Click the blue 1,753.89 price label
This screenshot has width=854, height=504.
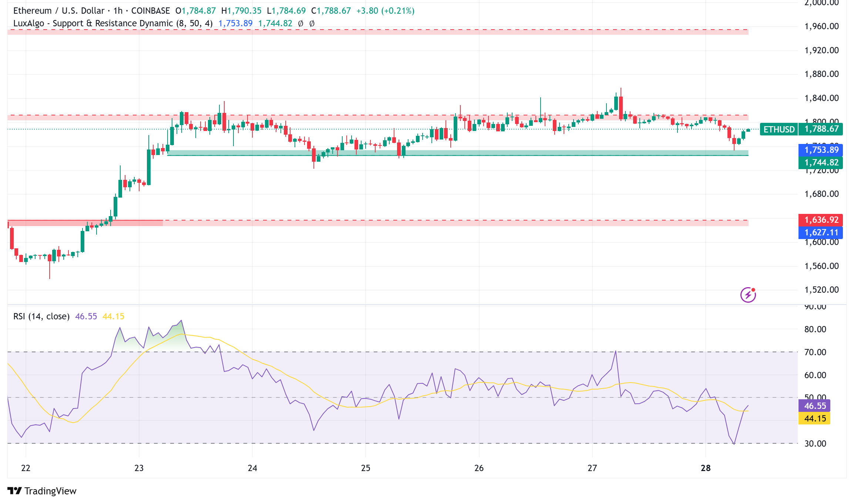[821, 150]
